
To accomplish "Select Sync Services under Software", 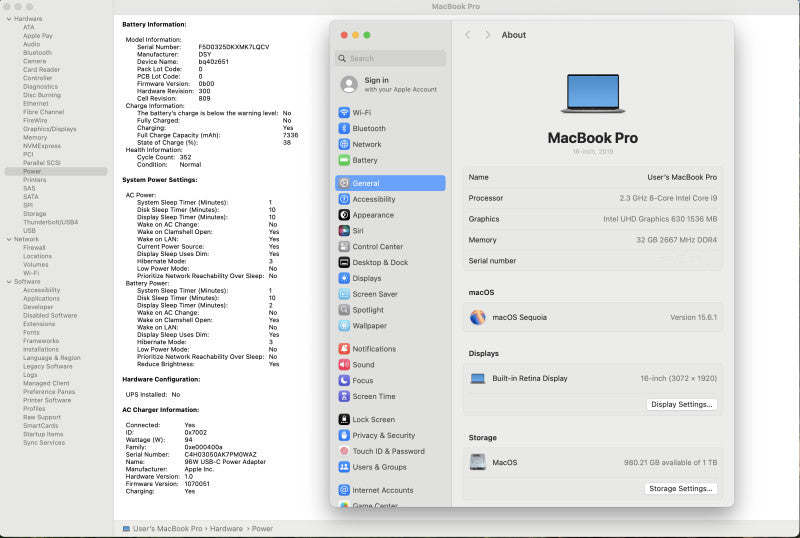I will click(x=44, y=443).
